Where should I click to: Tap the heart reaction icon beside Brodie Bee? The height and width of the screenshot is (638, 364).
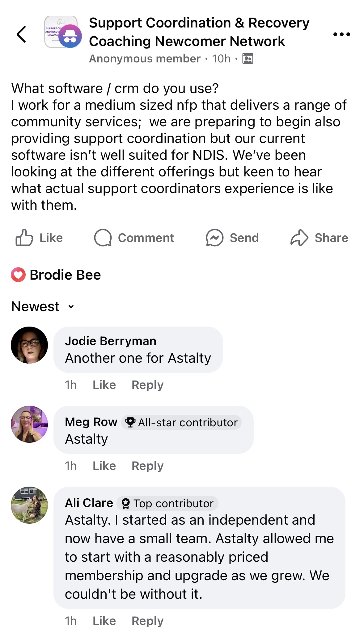pyautogui.click(x=18, y=274)
